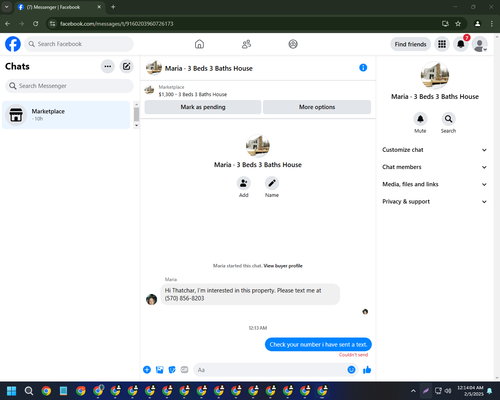This screenshot has width=500, height=400.
Task: Click the browser address bar URL
Action: [x=116, y=24]
